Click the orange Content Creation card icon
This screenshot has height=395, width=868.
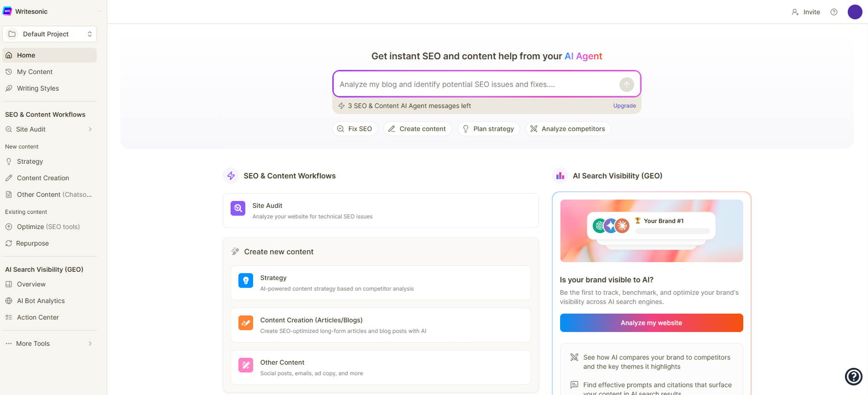click(246, 323)
